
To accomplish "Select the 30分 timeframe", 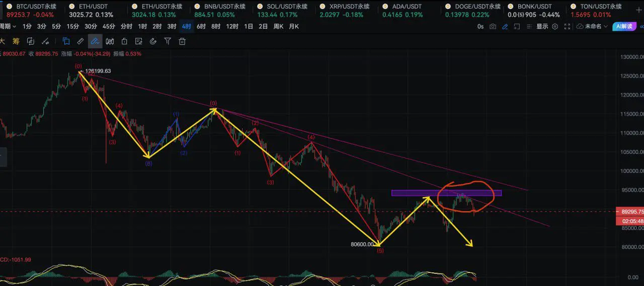I will coord(91,26).
